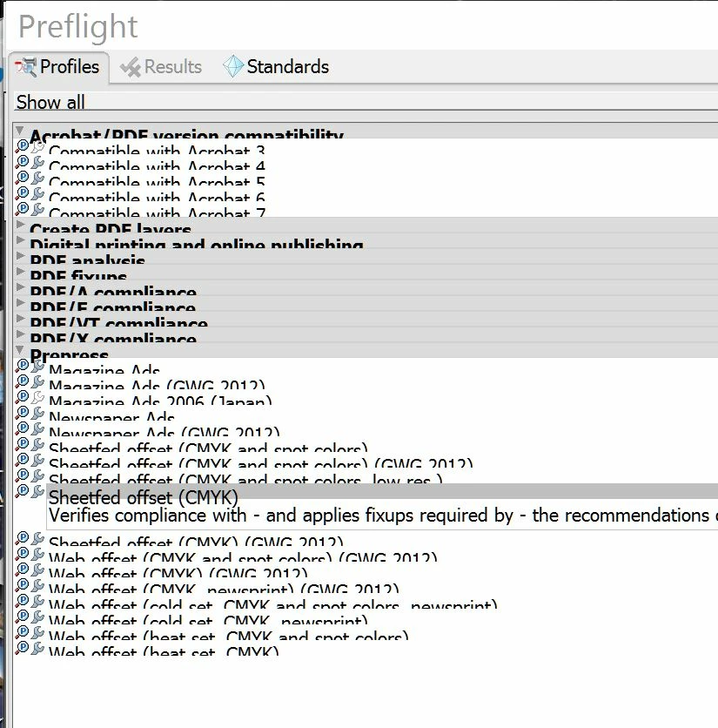Expand the PDF/X compliance group

coord(20,334)
